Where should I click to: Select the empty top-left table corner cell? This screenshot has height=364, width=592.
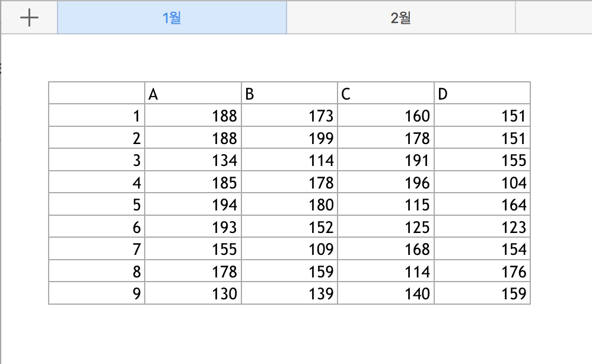tap(97, 93)
